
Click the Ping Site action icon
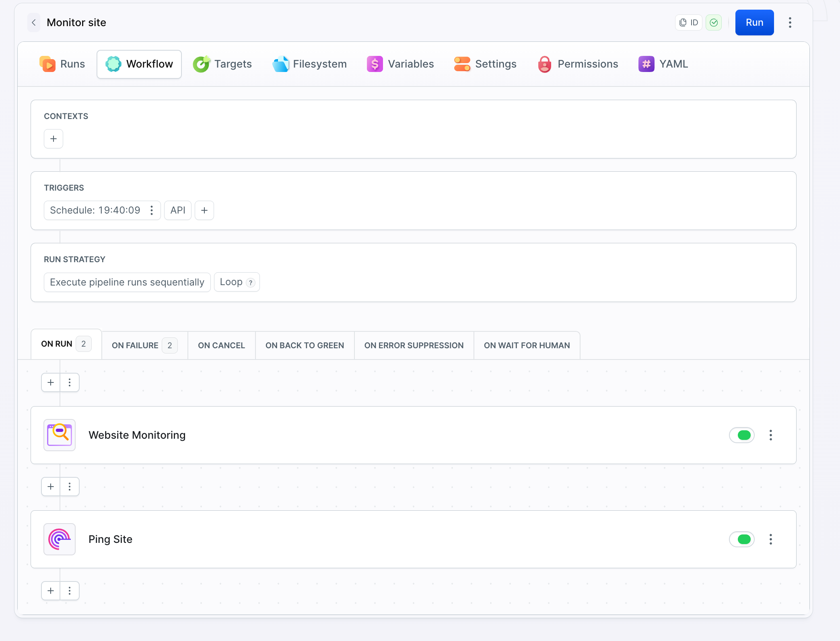click(60, 539)
